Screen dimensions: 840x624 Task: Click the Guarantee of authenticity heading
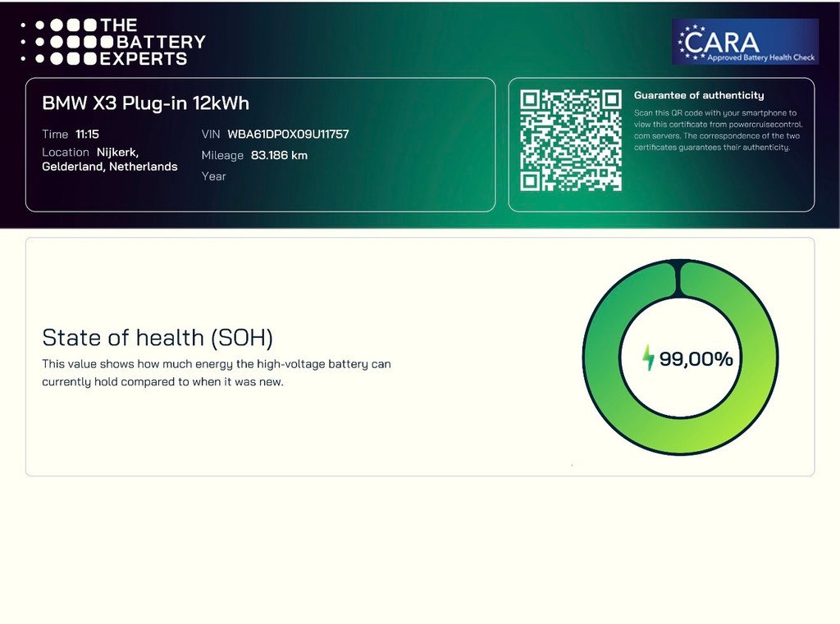point(699,95)
